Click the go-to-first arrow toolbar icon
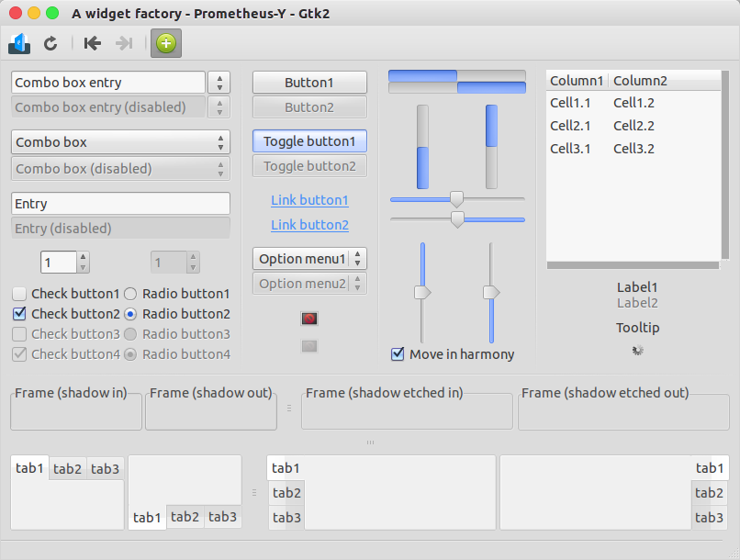The width and height of the screenshot is (740, 560). click(x=93, y=43)
